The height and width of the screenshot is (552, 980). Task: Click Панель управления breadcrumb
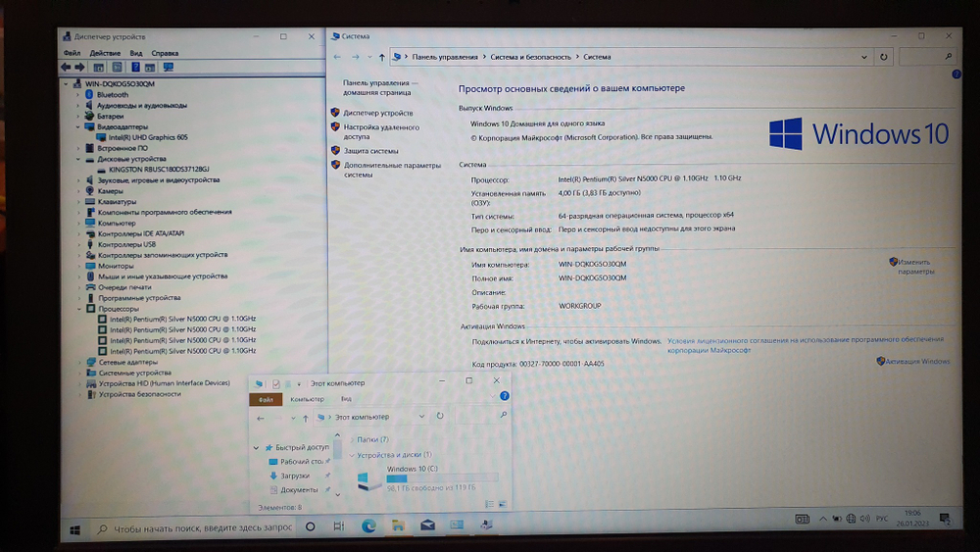click(444, 57)
